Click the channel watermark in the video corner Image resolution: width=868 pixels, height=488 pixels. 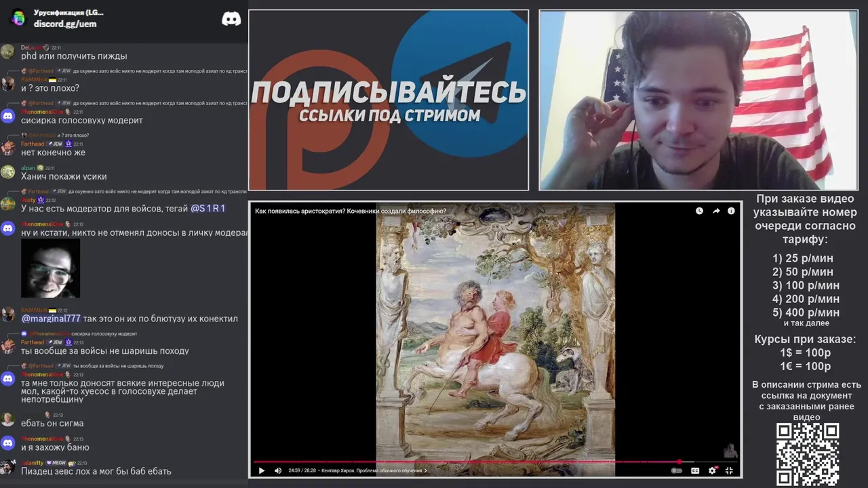pos(730,451)
